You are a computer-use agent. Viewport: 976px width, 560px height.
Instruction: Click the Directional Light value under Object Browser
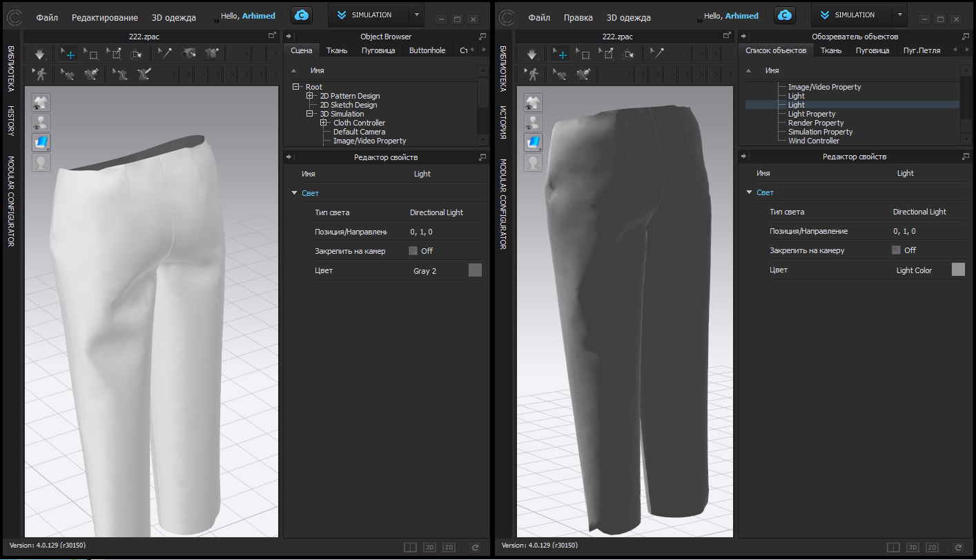point(436,212)
